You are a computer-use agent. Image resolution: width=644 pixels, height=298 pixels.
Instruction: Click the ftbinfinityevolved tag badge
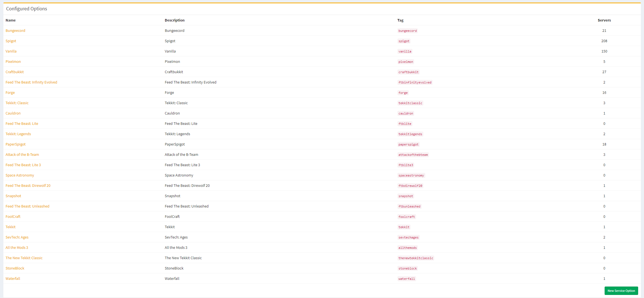(x=415, y=82)
